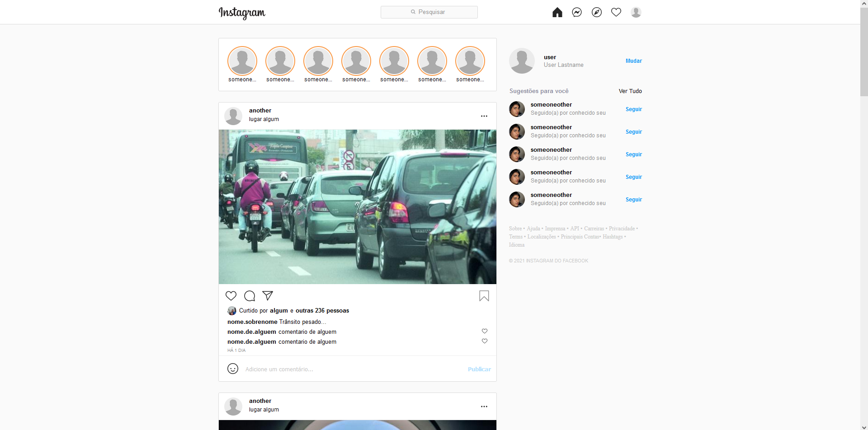Open the Carreiras footer link
This screenshot has width=868, height=430.
[x=594, y=229]
